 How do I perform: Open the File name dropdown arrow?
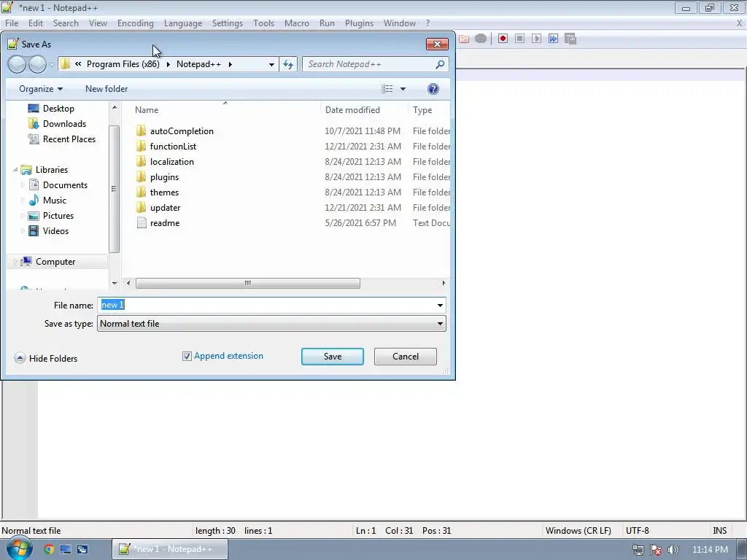coord(440,306)
